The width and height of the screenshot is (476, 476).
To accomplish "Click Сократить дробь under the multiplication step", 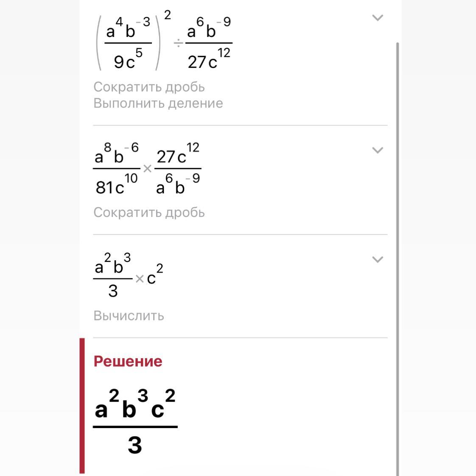I will (149, 212).
